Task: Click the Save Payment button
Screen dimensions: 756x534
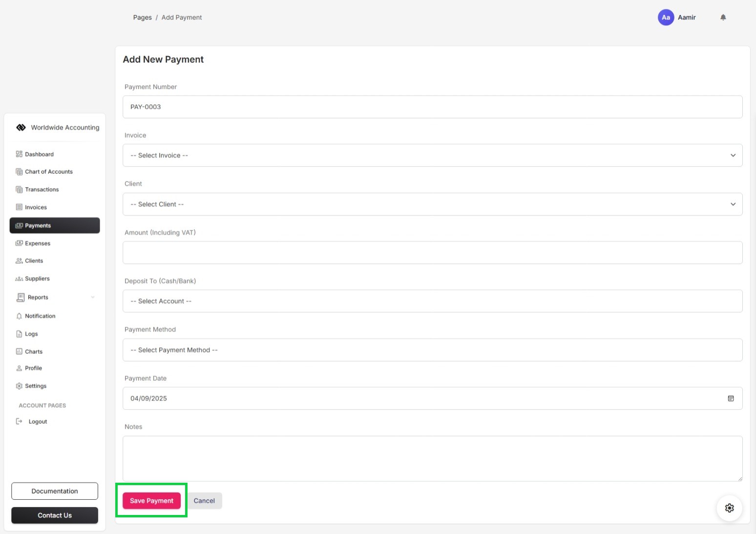Action: point(151,500)
